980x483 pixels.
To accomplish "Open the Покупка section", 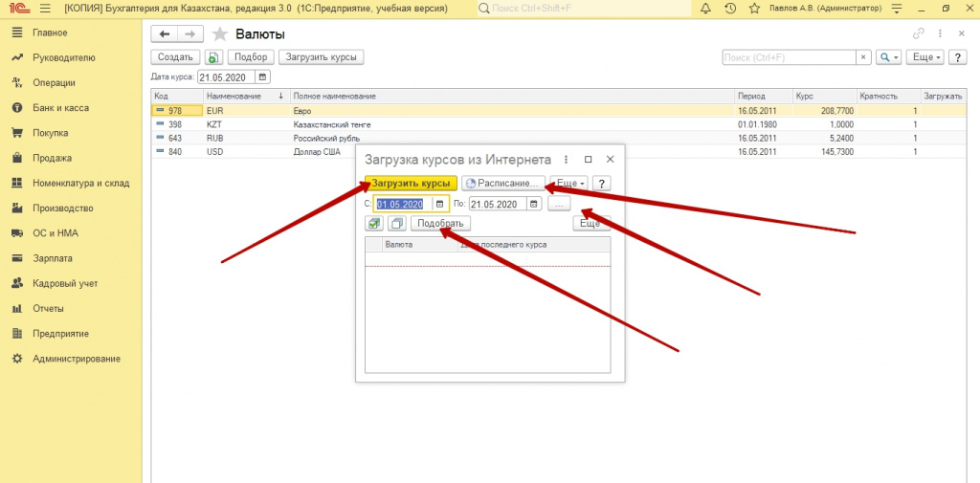I will [51, 133].
